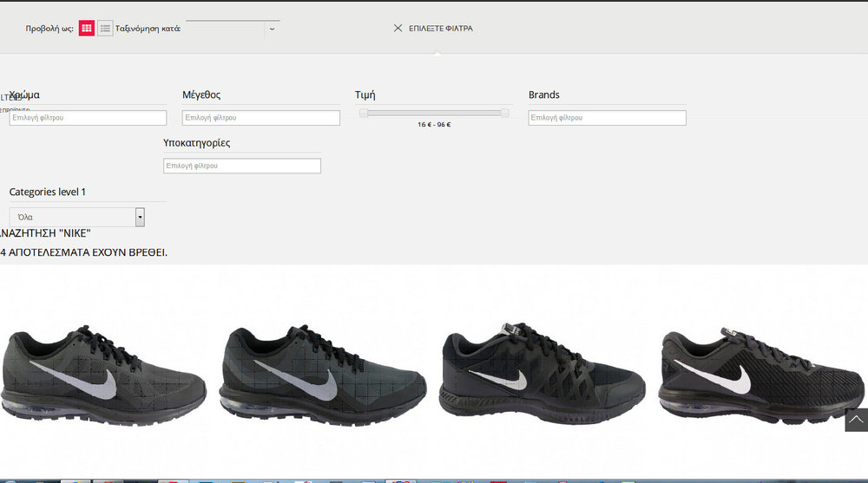
Task: Select the Brands filter input field
Action: [x=607, y=118]
